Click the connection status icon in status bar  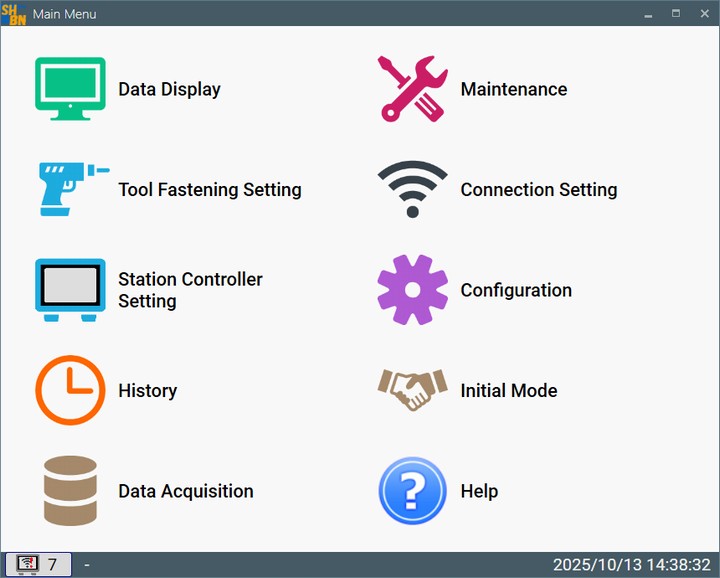tap(28, 565)
